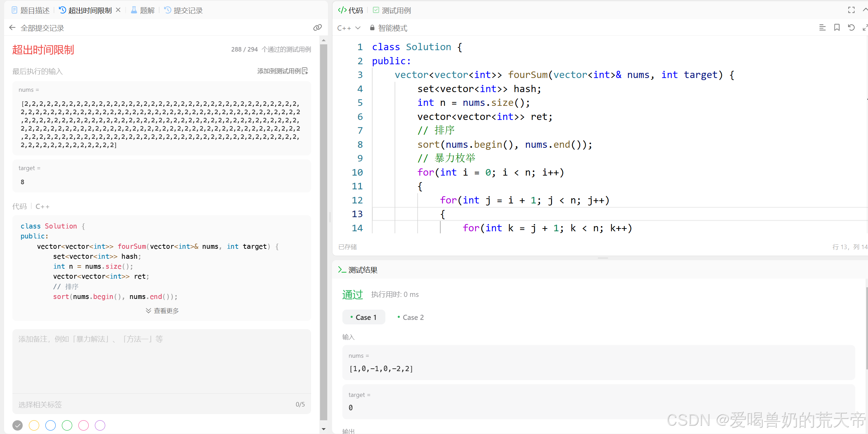Select the gray checked color swatch

click(x=18, y=425)
